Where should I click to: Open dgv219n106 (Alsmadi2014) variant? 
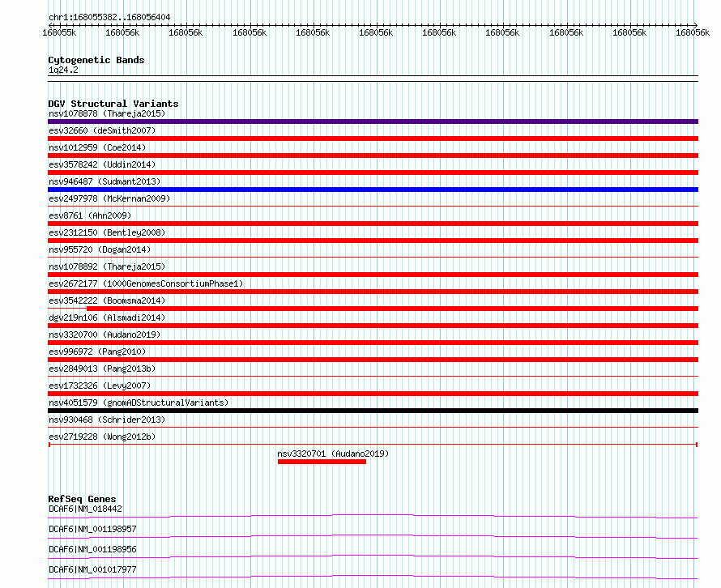(107, 317)
